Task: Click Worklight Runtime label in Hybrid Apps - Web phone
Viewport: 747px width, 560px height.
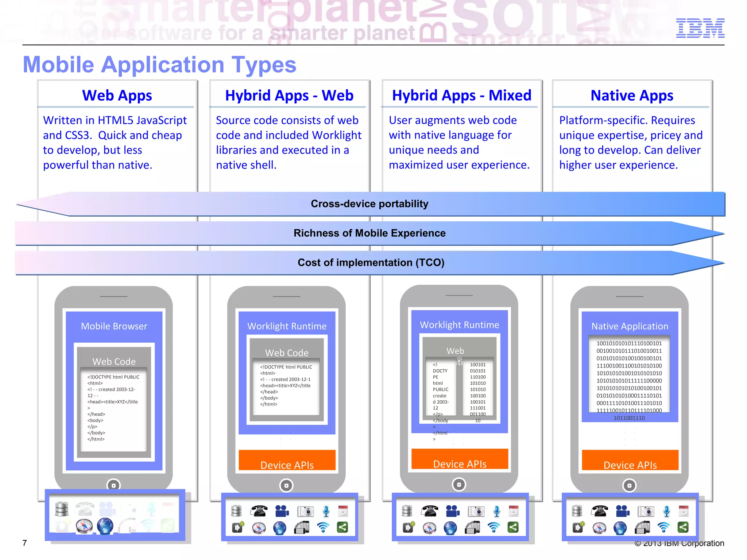Action: click(287, 326)
